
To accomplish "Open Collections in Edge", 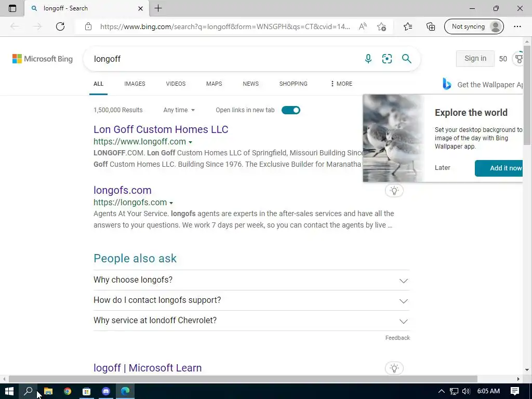I will coord(431,26).
